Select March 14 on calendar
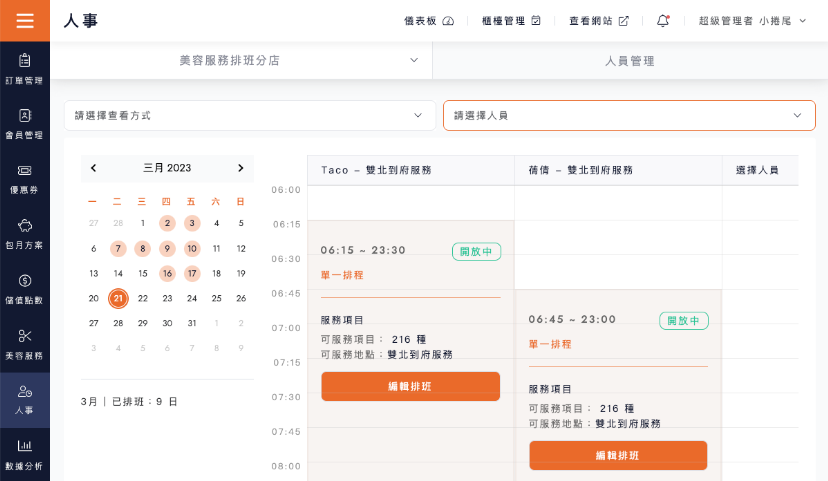 click(x=118, y=273)
